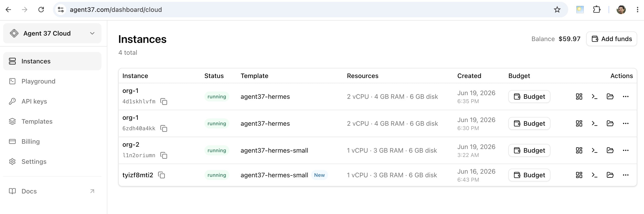Open terminal for 4d1skhlvfm instance
Screen dimensions: 644x214
coord(594,97)
